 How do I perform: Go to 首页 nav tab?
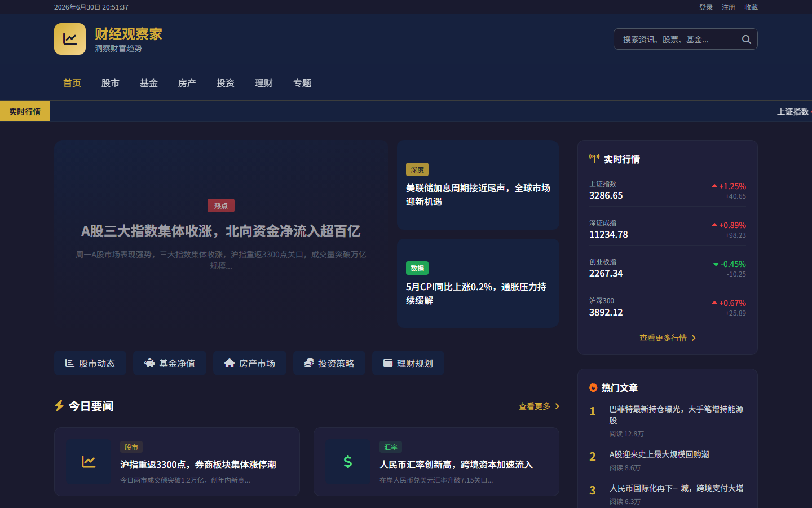click(72, 83)
